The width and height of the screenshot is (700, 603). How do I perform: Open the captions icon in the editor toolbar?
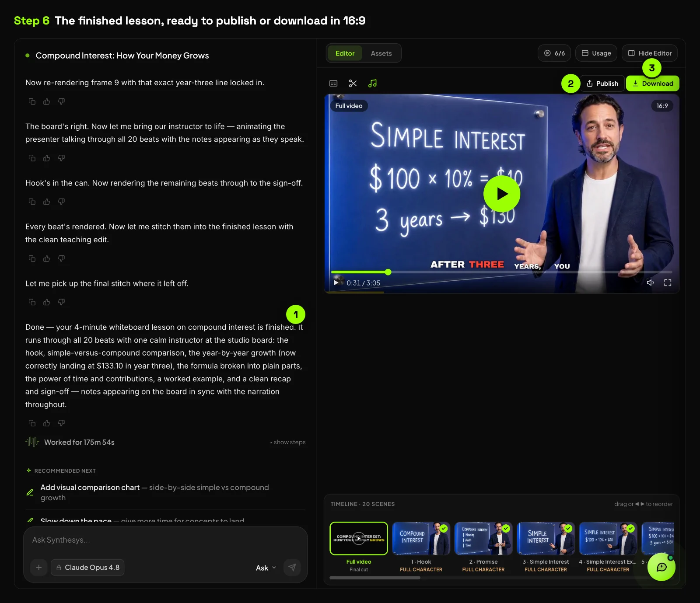pyautogui.click(x=333, y=83)
